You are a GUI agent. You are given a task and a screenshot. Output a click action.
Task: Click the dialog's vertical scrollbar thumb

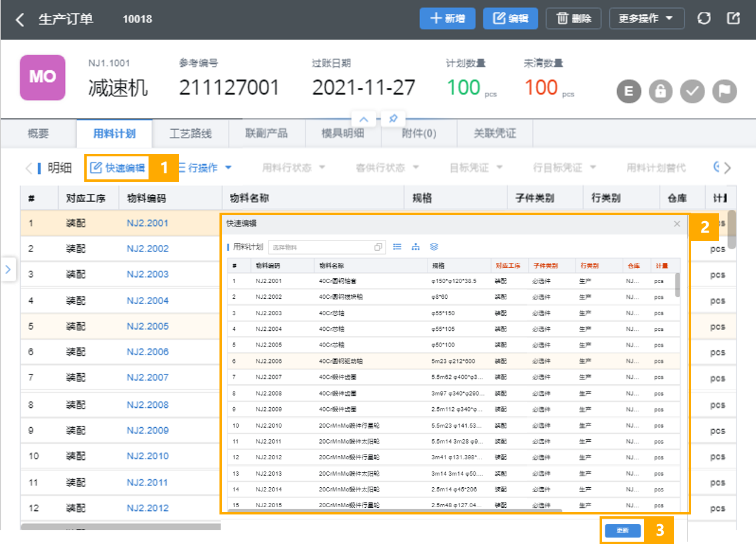tap(677, 285)
